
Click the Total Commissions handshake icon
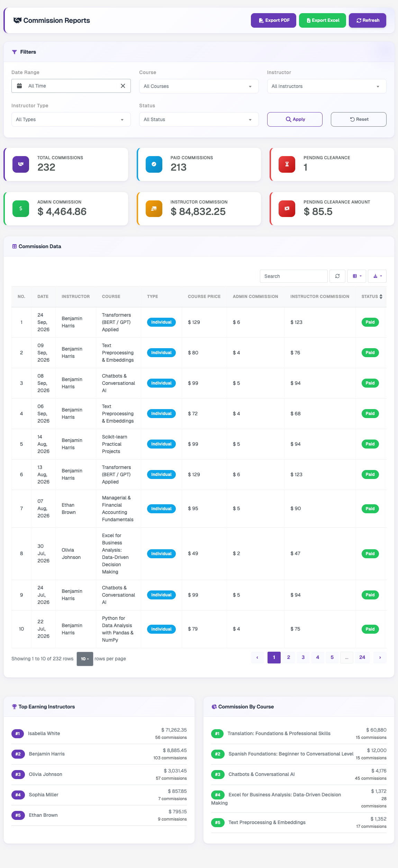tap(21, 164)
